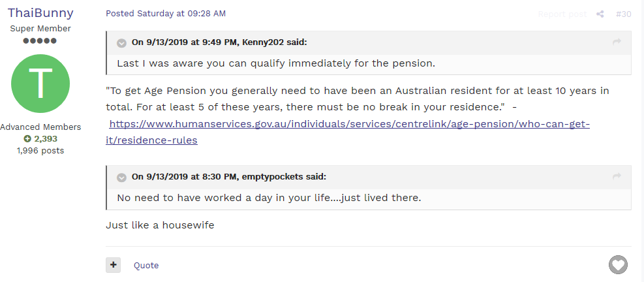Open ThaiBunny's green T avatar

[40, 84]
